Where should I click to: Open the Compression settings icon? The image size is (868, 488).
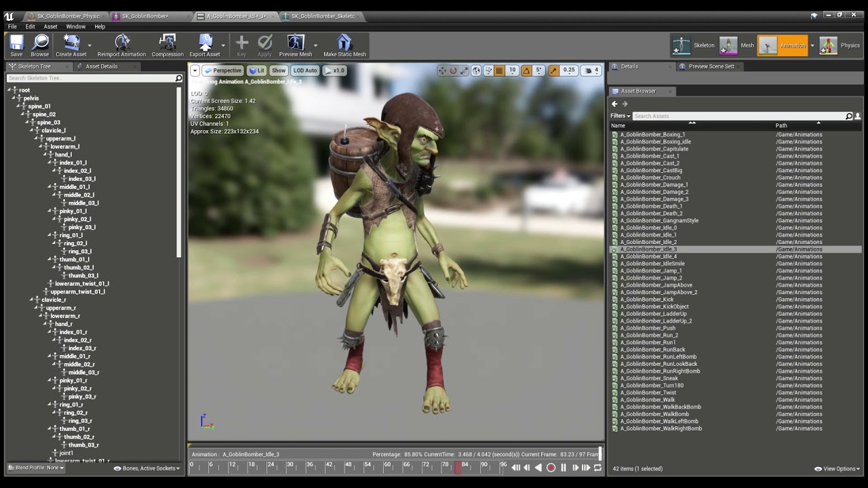click(167, 46)
